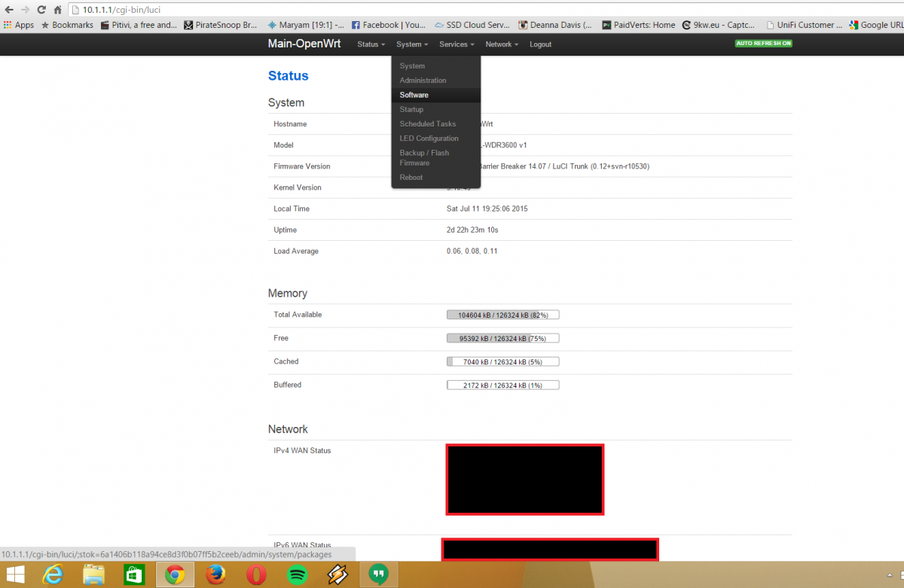Click the browser Home icon
Screen dimensions: 904x588
click(x=57, y=10)
